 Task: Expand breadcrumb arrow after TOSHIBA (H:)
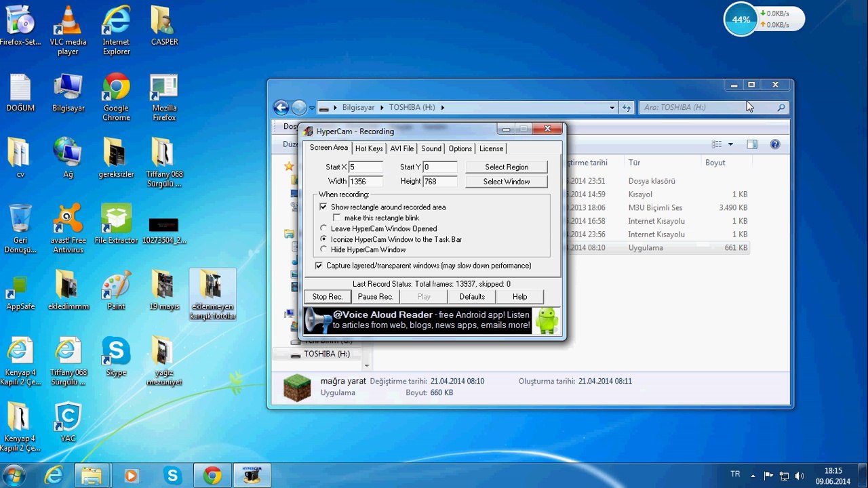[x=443, y=107]
